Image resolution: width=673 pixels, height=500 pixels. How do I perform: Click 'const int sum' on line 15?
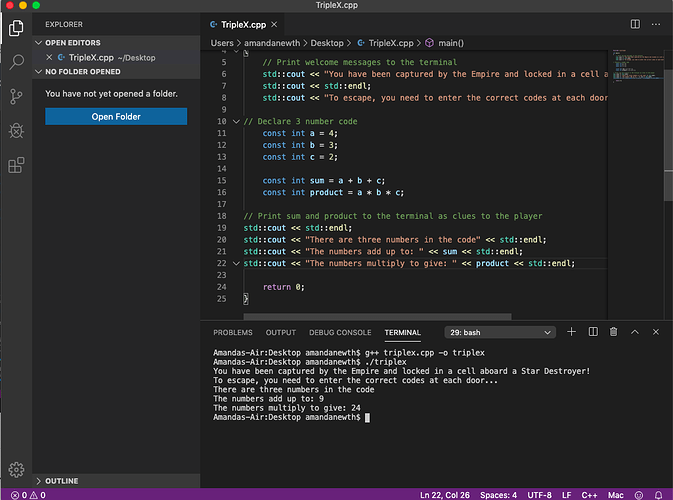[293, 181]
